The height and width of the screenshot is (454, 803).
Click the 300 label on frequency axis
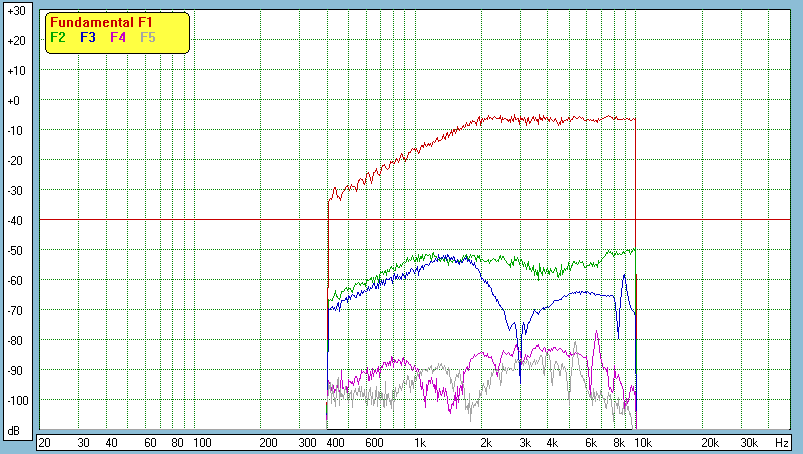coord(307,442)
